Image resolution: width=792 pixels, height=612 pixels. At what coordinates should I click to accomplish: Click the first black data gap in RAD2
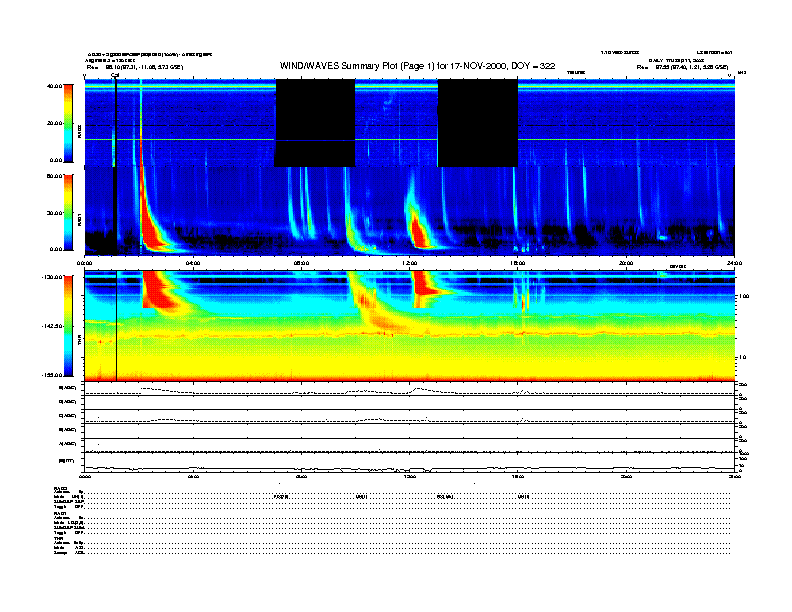tap(315, 123)
